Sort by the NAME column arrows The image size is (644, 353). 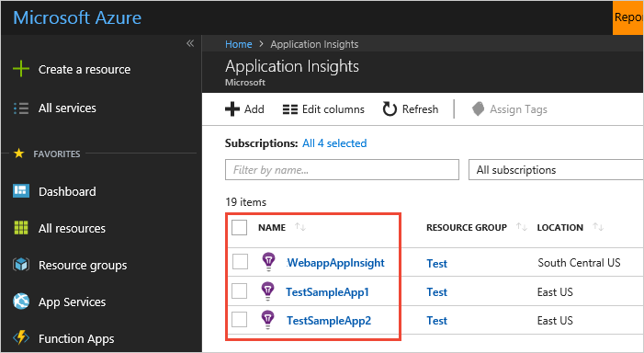(x=300, y=227)
